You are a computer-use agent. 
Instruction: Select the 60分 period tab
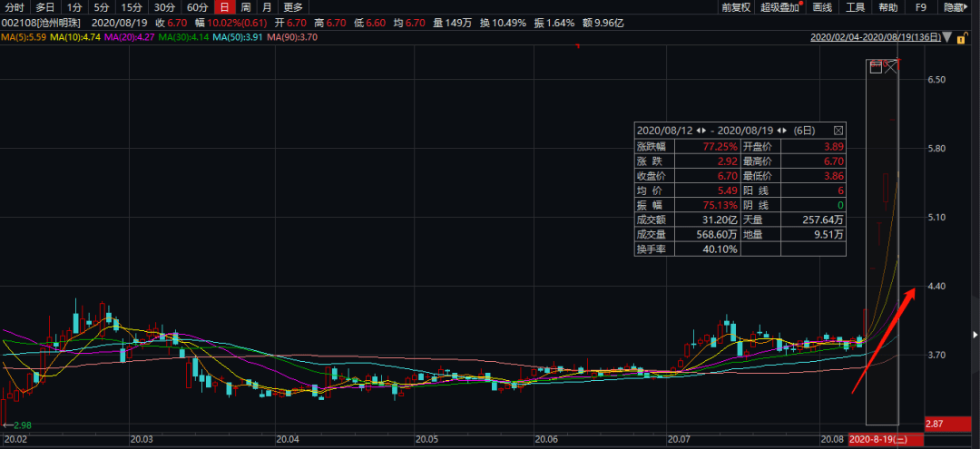[x=197, y=7]
